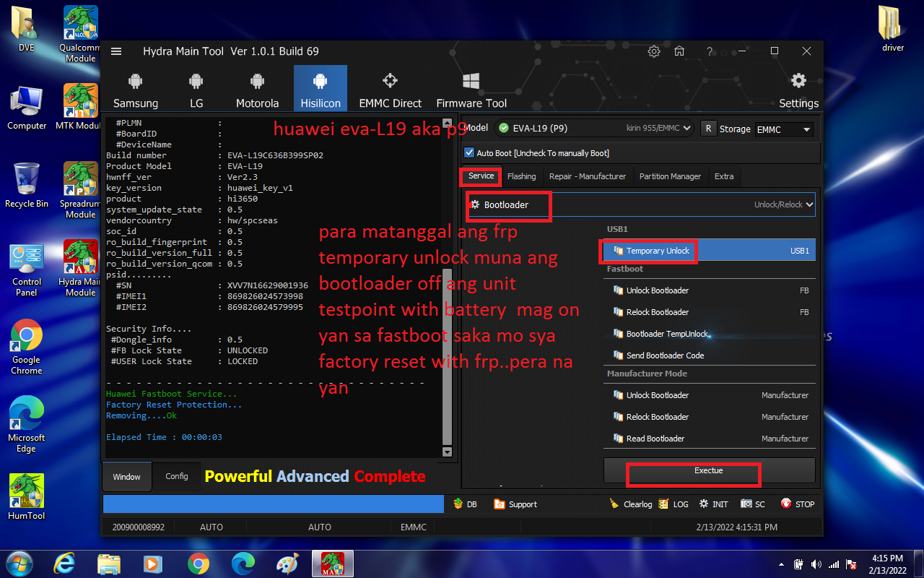
Task: Select Send Bootloader Code option
Action: (710, 355)
